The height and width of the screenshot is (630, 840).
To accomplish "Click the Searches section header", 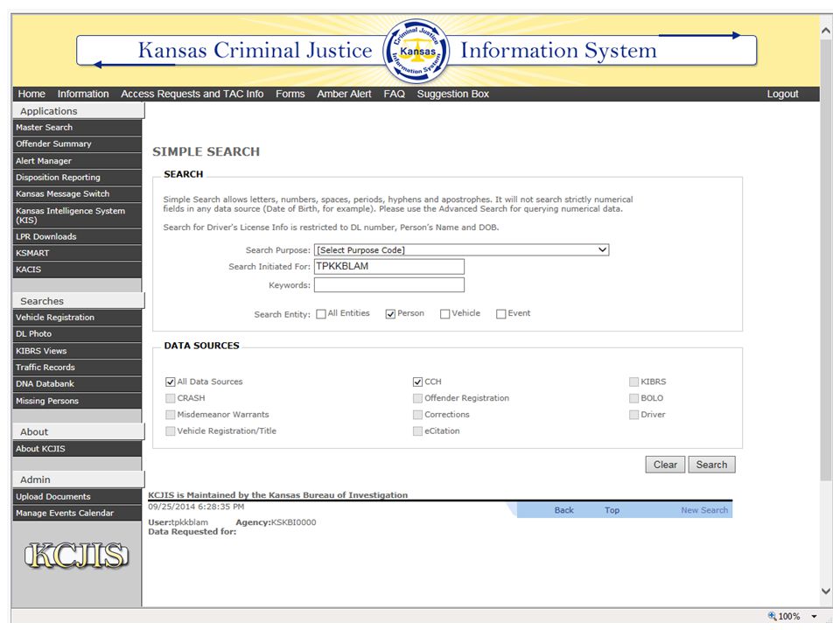I will (78, 301).
